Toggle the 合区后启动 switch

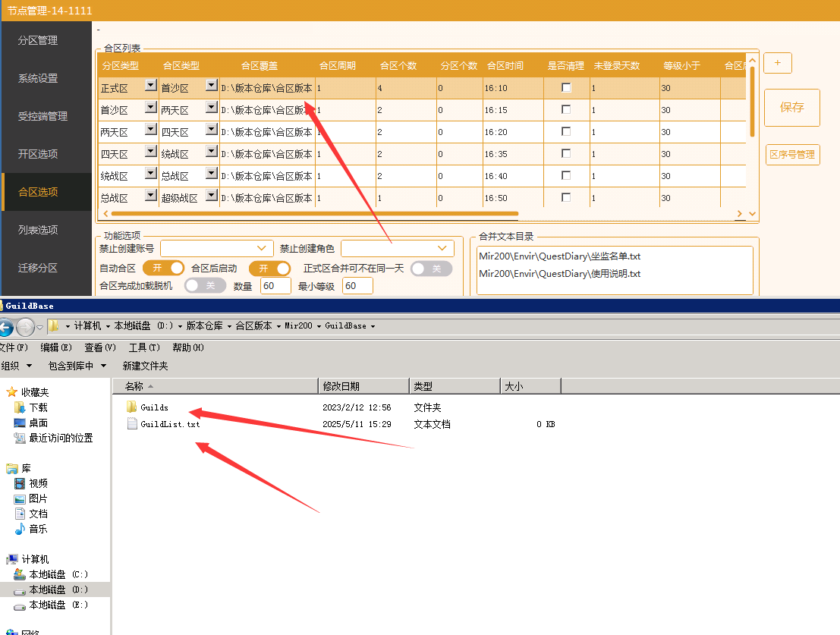click(269, 269)
